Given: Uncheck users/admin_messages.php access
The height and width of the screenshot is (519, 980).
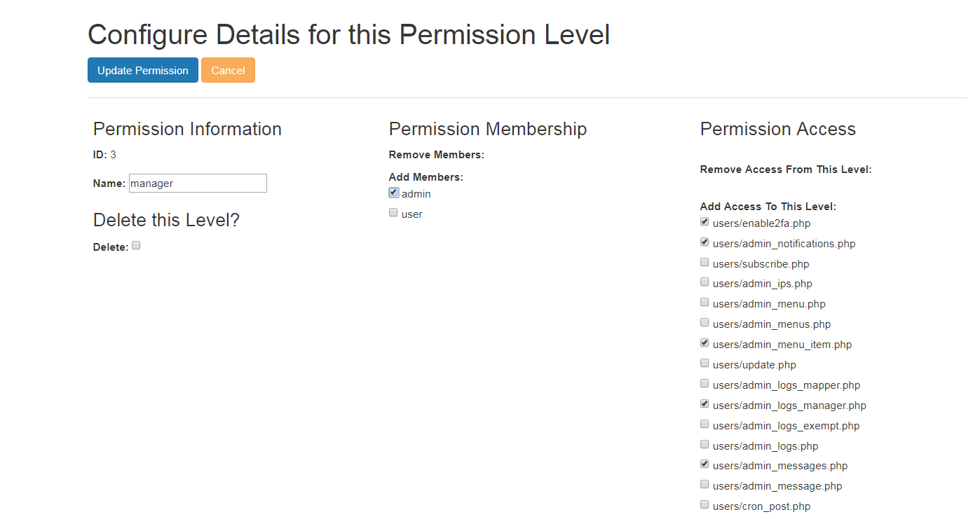Looking at the screenshot, I should click(705, 464).
